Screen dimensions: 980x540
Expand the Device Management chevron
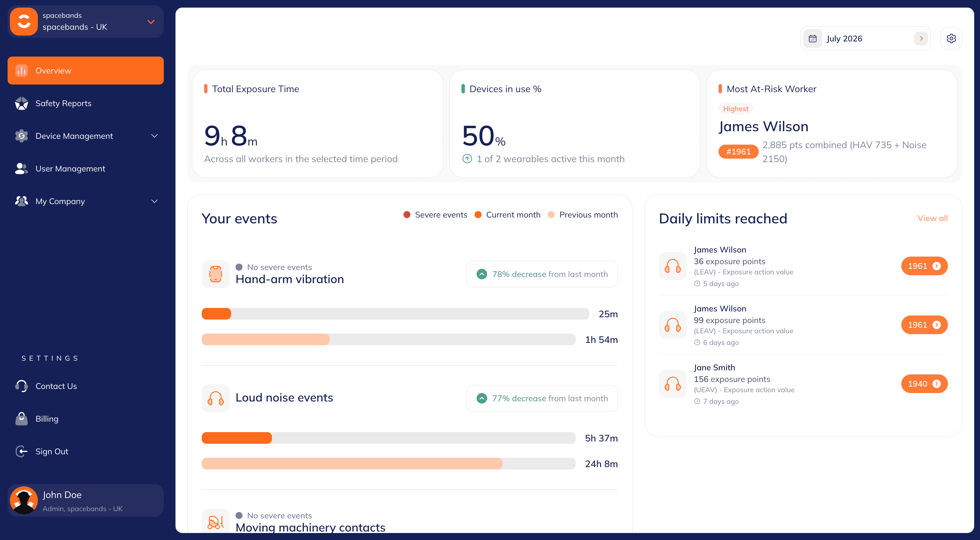[154, 136]
